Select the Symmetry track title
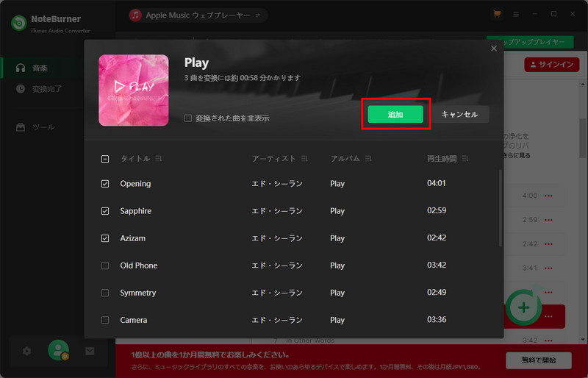Image resolution: width=588 pixels, height=378 pixels. tap(138, 293)
